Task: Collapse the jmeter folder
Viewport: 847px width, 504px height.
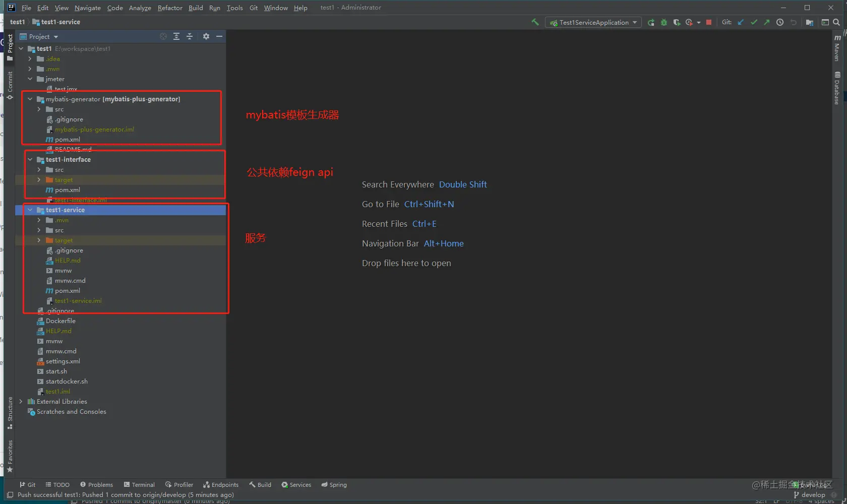Action: (x=30, y=79)
